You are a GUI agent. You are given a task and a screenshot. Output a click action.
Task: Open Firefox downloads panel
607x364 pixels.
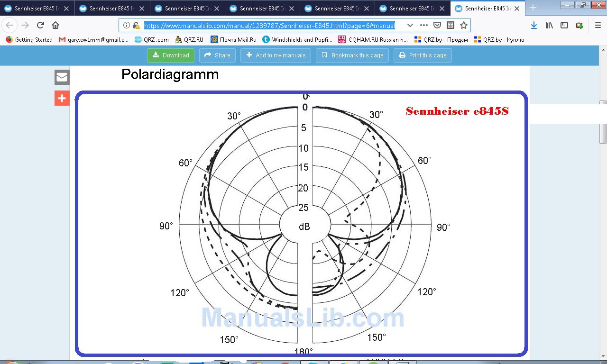[534, 26]
